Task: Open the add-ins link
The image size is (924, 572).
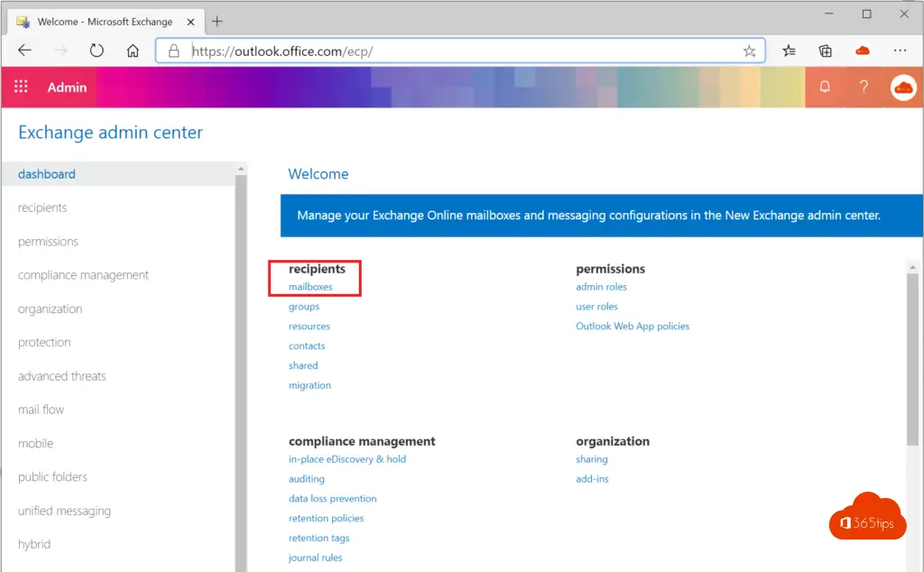Action: 592,479
